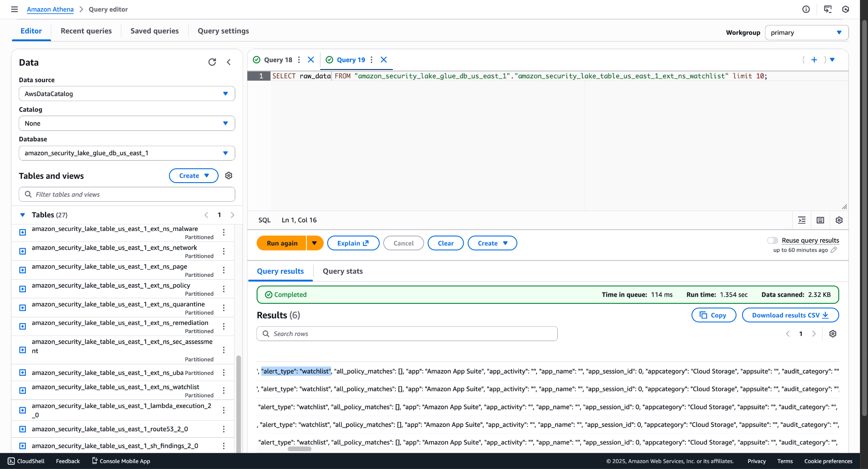
Task: Click the results horizontal scrollbar thumb
Action: point(299,449)
